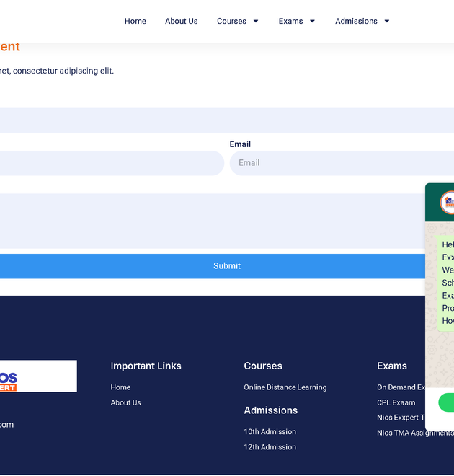Go to About Us in top navigation

(x=182, y=21)
